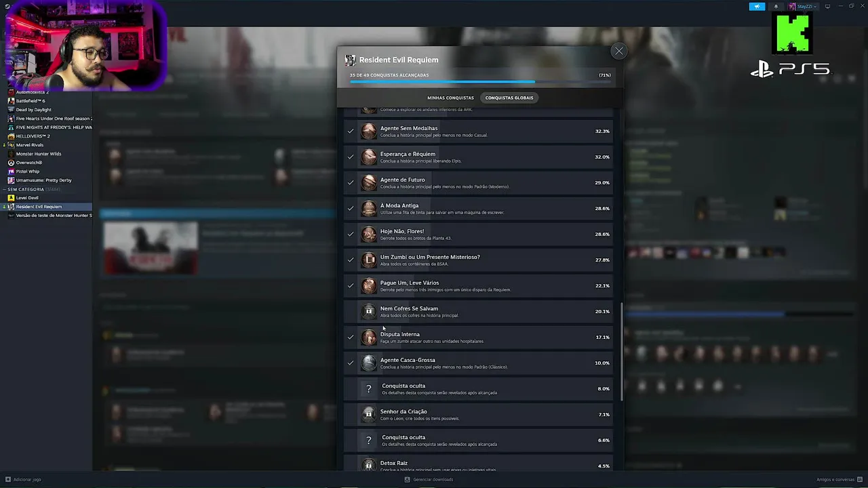The image size is (868, 488).
Task: Click the Pague Um, Leve Vários achievement icon
Action: coord(369,285)
